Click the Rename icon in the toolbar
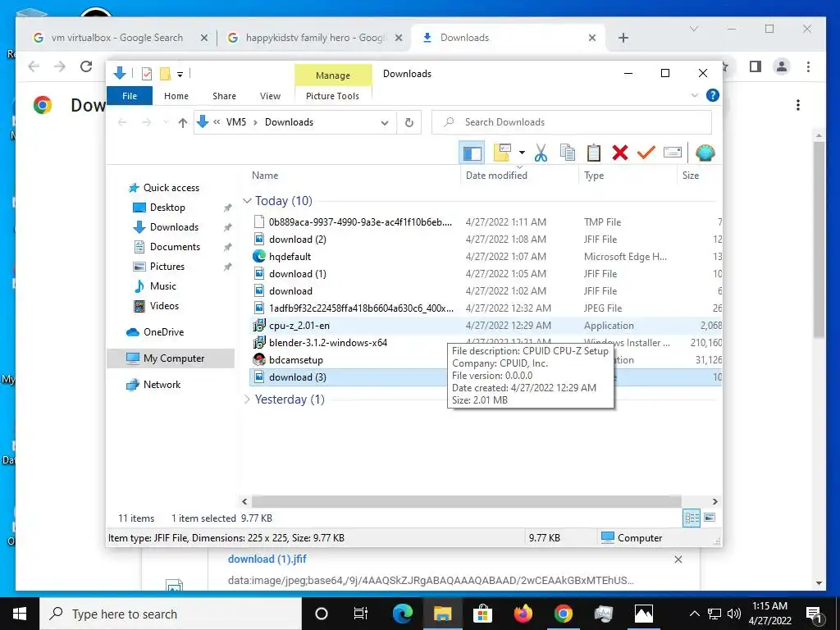Screen dimensions: 840x630 [673, 153]
